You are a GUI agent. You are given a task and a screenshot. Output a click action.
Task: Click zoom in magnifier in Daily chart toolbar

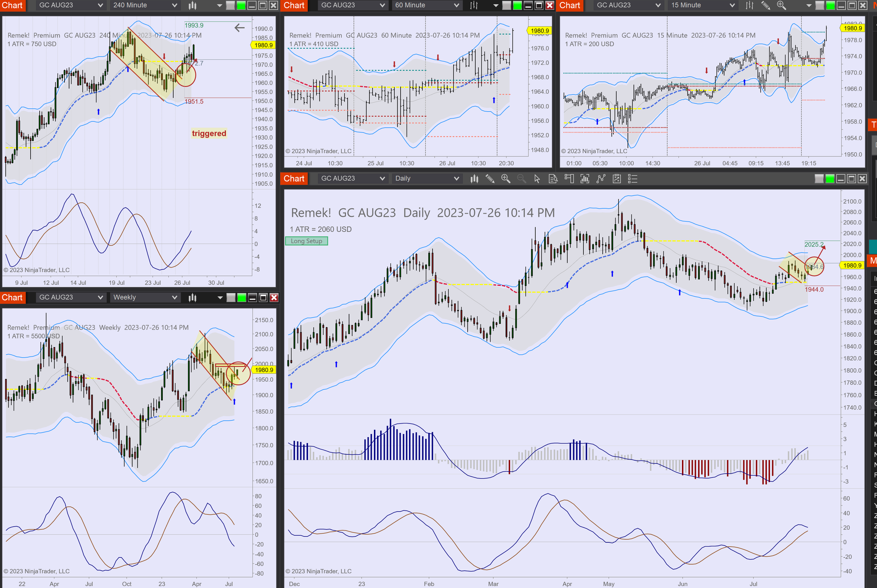click(x=506, y=179)
